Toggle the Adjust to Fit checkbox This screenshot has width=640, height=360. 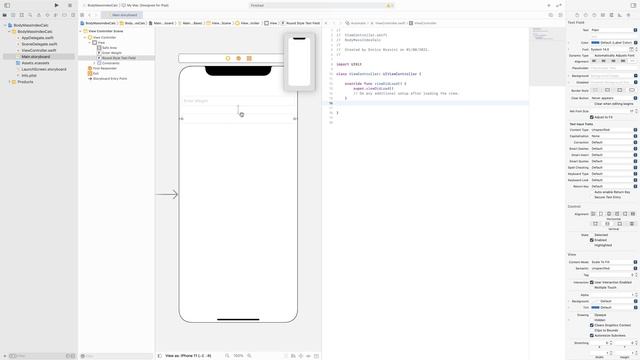591,117
